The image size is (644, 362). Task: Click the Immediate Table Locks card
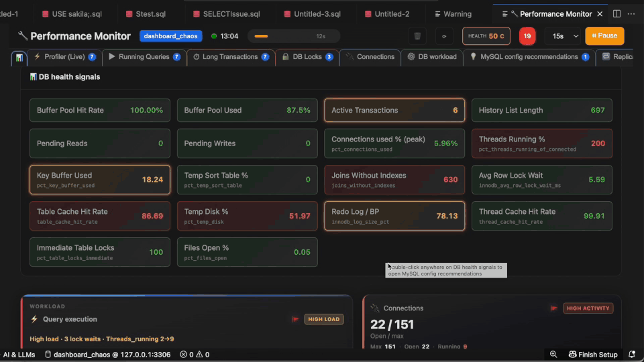[x=100, y=252]
